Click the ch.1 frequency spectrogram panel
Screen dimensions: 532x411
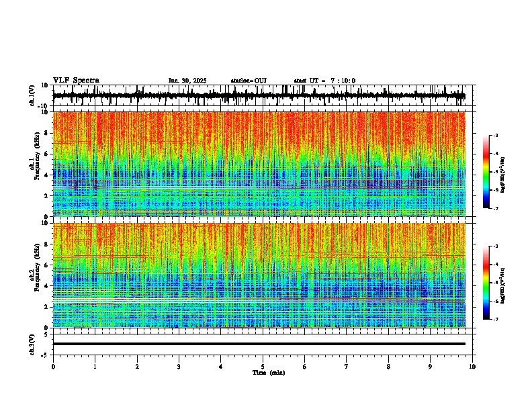point(259,164)
